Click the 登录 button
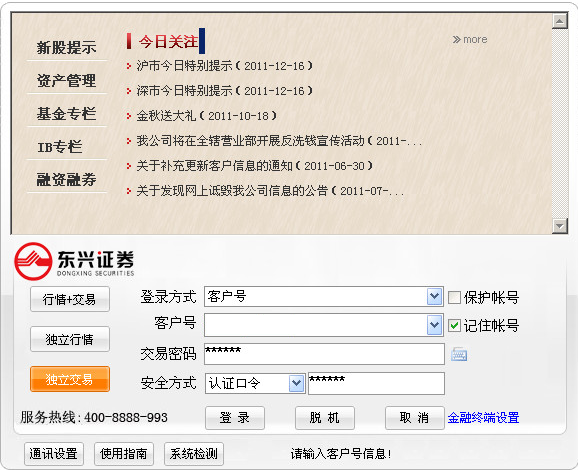Screen dimensions: 578x471 coord(235,418)
